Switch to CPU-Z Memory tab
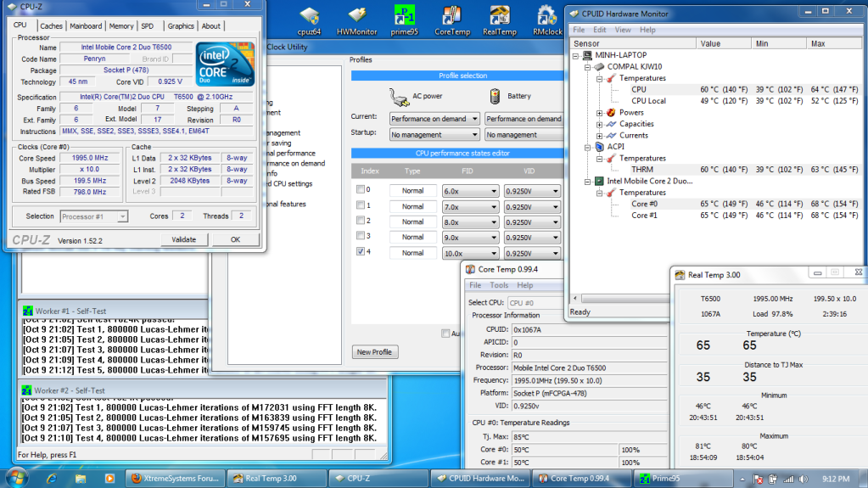This screenshot has width=868, height=488. coord(121,26)
